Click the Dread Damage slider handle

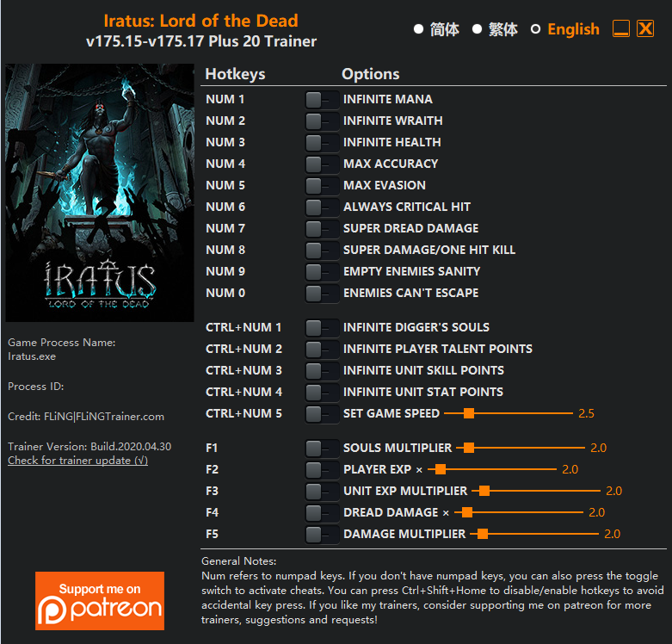point(467,512)
